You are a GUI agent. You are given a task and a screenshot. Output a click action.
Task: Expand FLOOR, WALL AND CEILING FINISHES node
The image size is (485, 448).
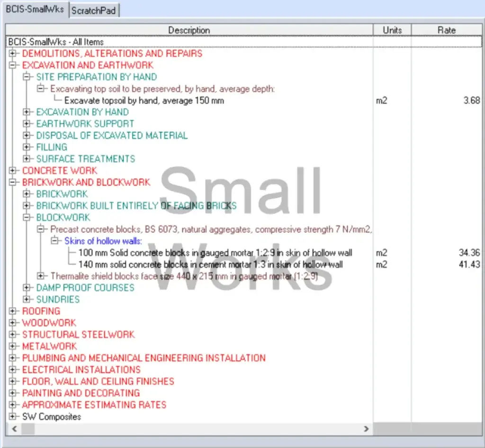click(12, 381)
